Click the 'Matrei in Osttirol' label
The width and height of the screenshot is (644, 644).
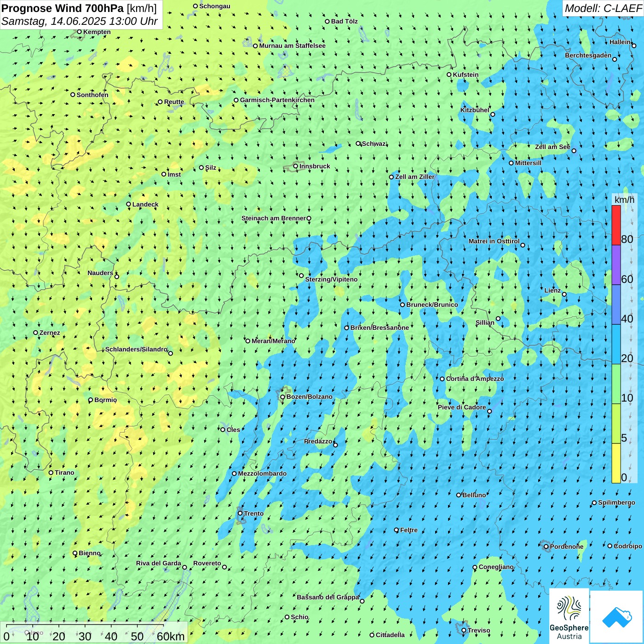(494, 241)
